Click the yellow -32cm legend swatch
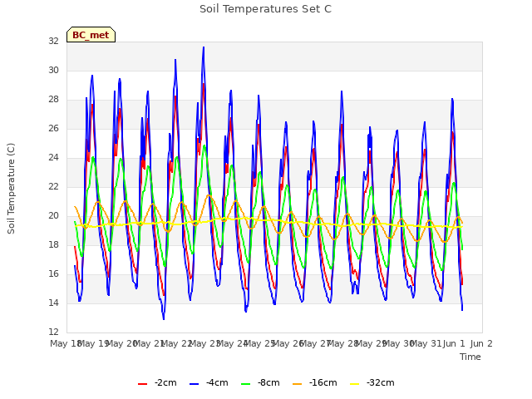Viewport: 532px width, 399px height. click(x=354, y=384)
